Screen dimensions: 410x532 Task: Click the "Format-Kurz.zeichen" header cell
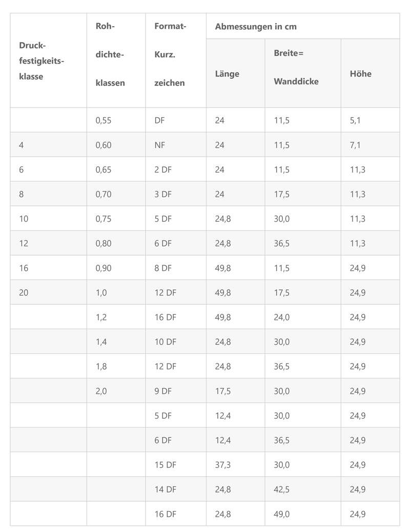coord(170,54)
